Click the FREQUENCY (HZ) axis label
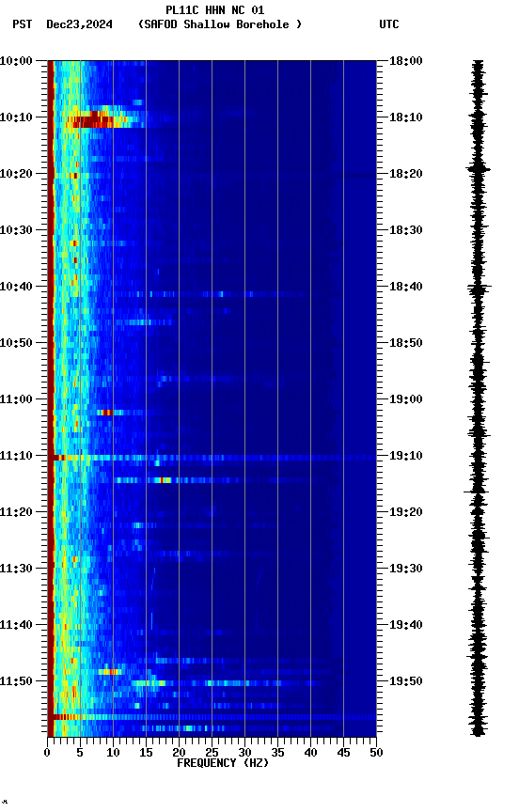Viewport: 519px width, 812px height. (x=223, y=763)
